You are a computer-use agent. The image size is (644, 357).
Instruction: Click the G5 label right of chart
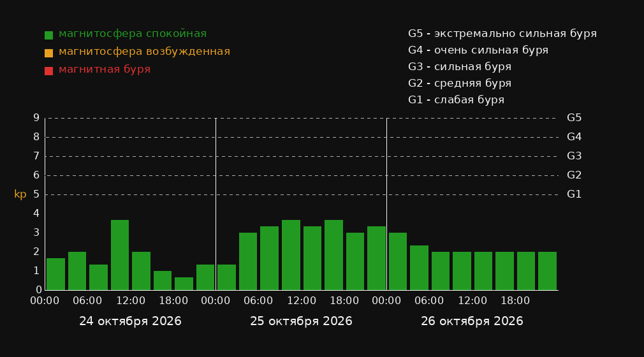coord(574,118)
